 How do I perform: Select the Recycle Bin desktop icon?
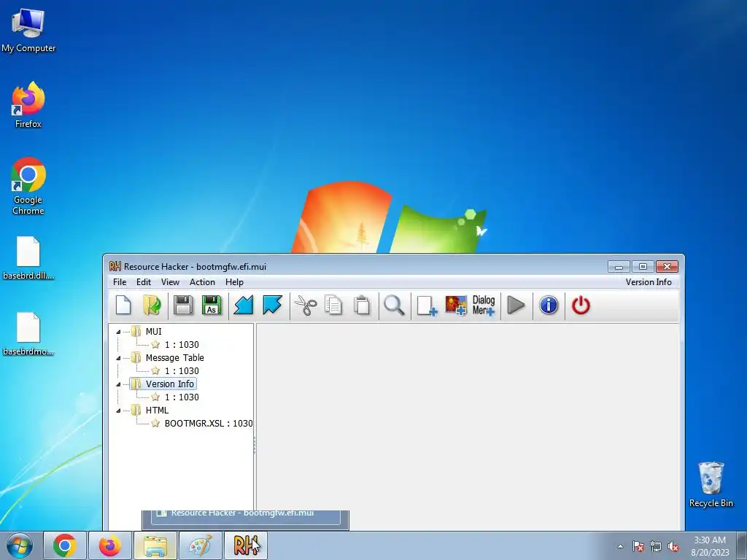[x=711, y=484]
